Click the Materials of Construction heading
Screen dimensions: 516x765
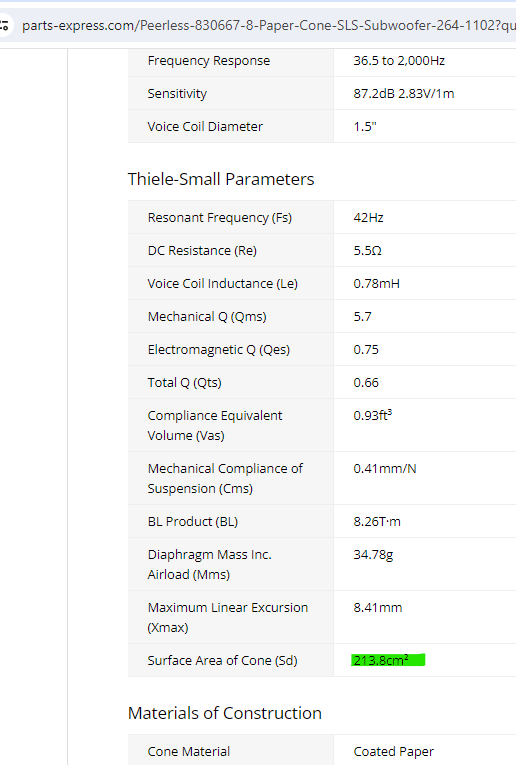225,713
